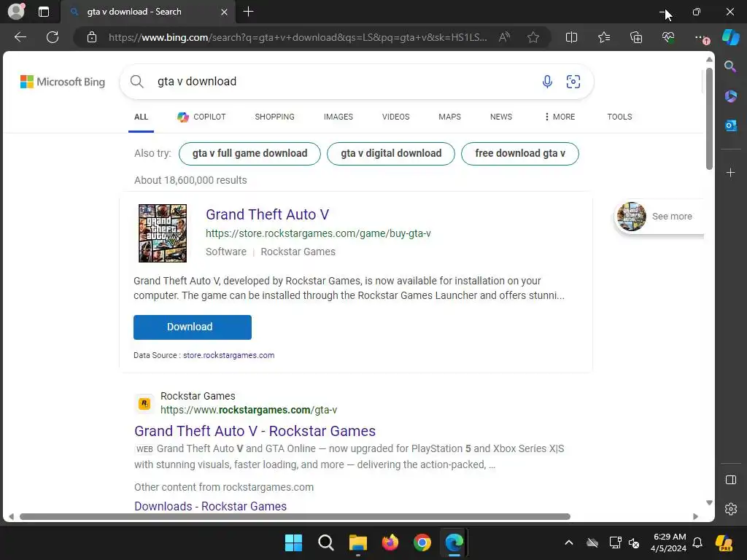Show hidden system tray icons
Image resolution: width=747 pixels, height=560 pixels.
point(569,542)
